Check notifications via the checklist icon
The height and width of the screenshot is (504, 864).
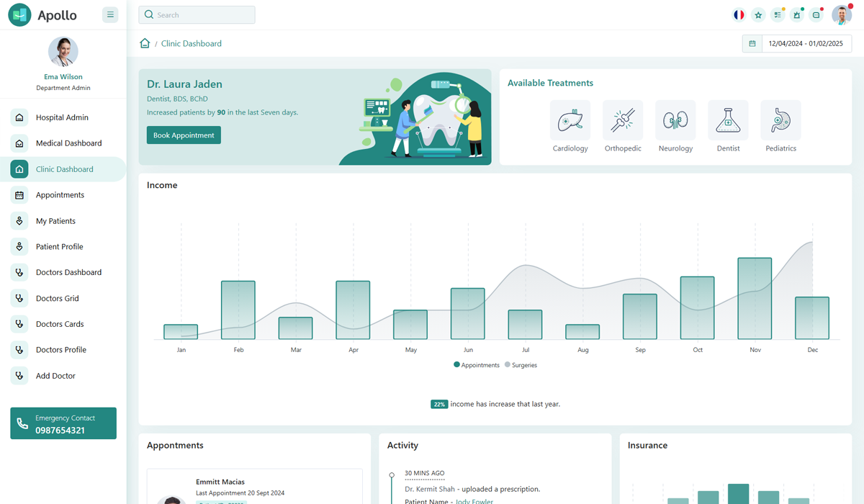(x=778, y=14)
